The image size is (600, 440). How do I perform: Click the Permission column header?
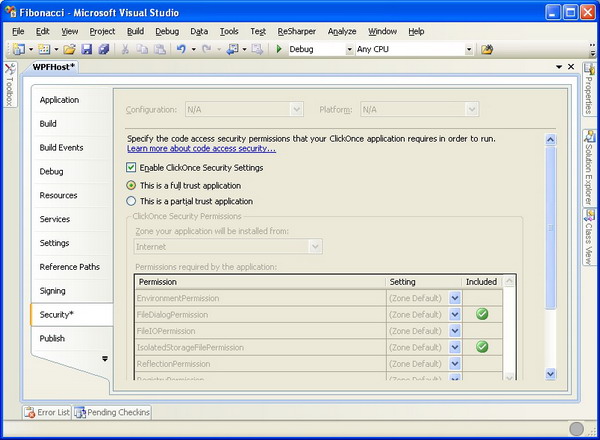click(260, 282)
